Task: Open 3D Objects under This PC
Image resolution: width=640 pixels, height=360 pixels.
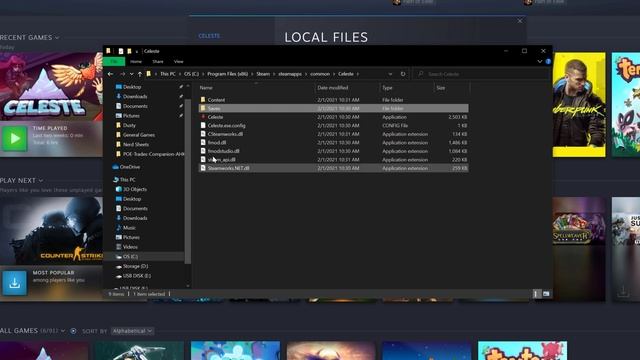Action: (135, 189)
